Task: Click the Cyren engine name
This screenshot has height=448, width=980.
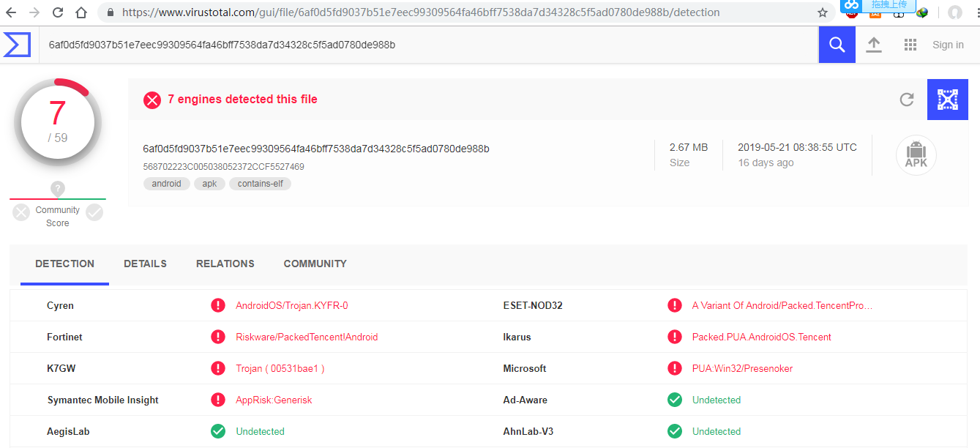Action: click(x=60, y=306)
